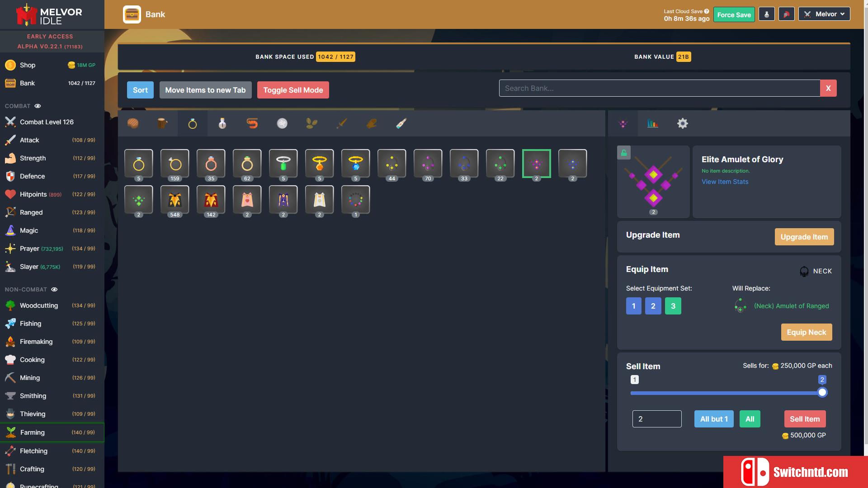The image size is (868, 488).
Task: Open the selected item amulet tab
Action: (623, 123)
